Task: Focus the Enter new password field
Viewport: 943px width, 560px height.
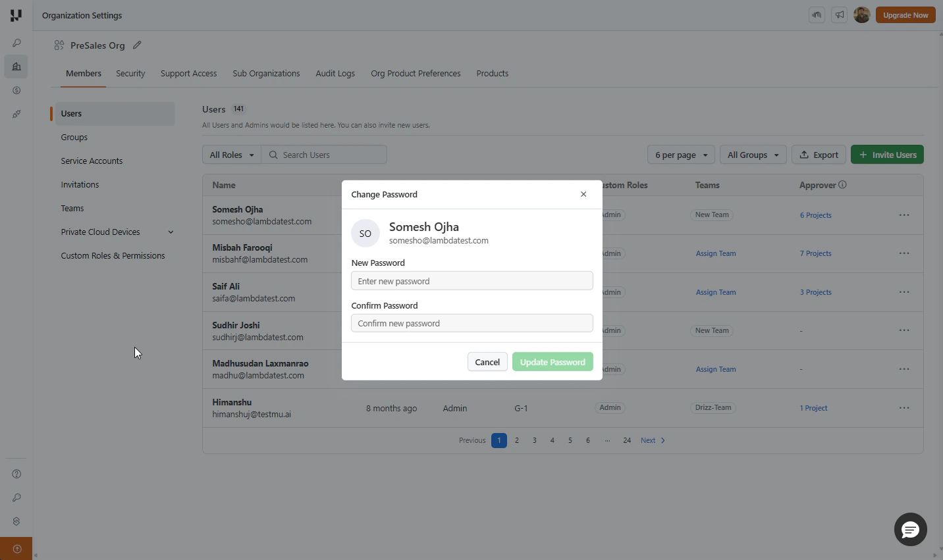Action: coord(472,281)
